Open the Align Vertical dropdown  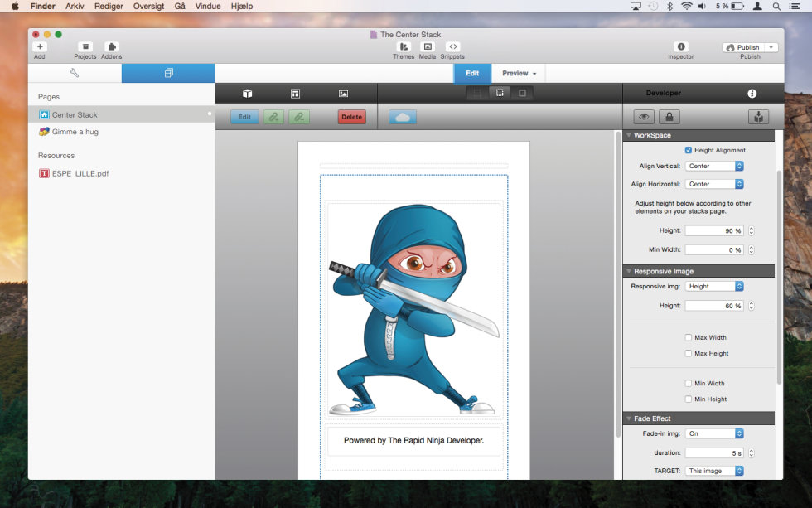pyautogui.click(x=714, y=167)
